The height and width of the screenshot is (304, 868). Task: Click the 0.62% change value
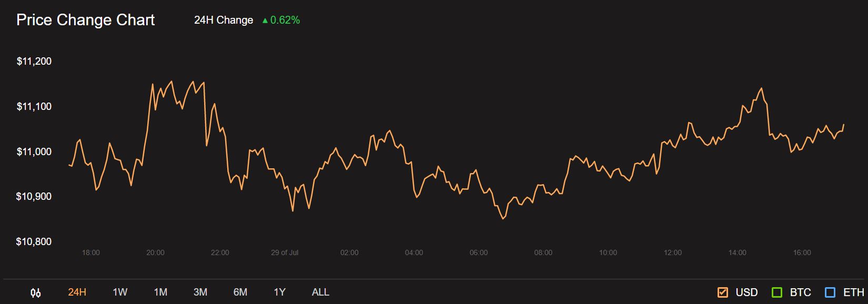click(x=285, y=21)
